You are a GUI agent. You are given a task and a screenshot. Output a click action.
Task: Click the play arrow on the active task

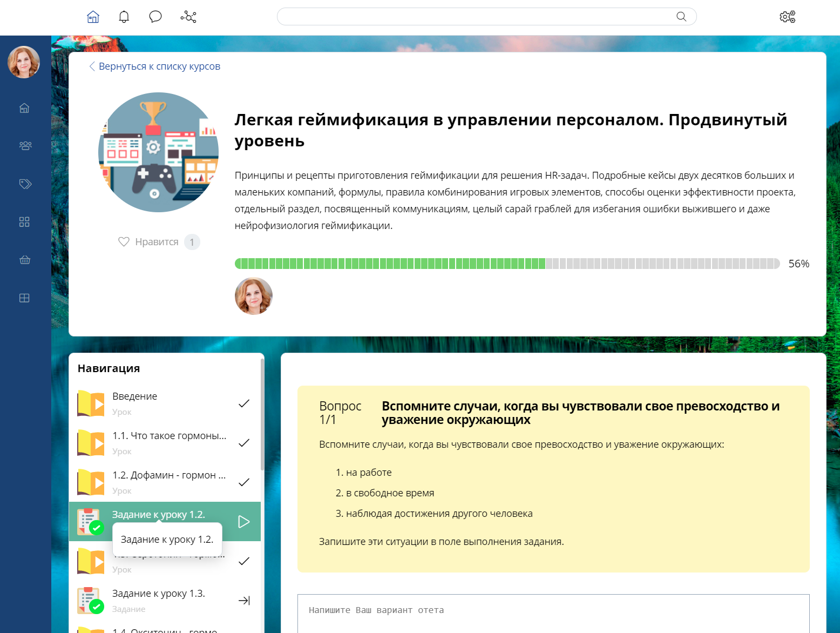tap(244, 522)
